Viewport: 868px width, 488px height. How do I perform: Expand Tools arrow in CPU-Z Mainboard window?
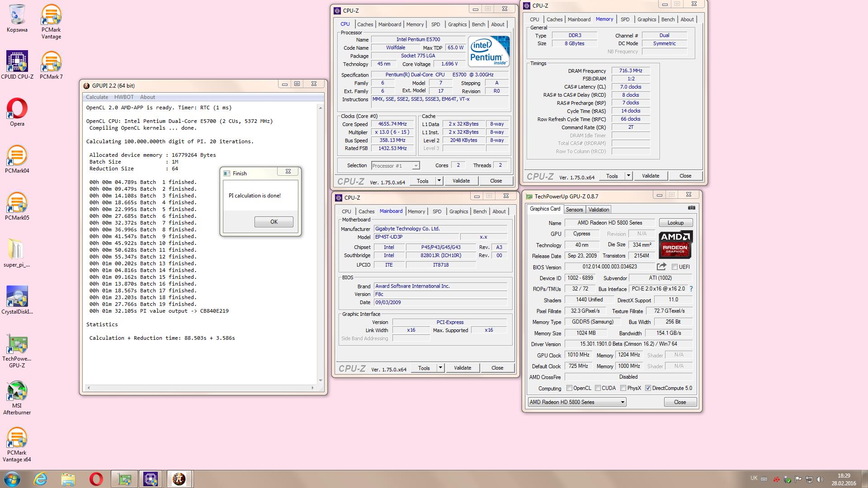[x=440, y=368]
